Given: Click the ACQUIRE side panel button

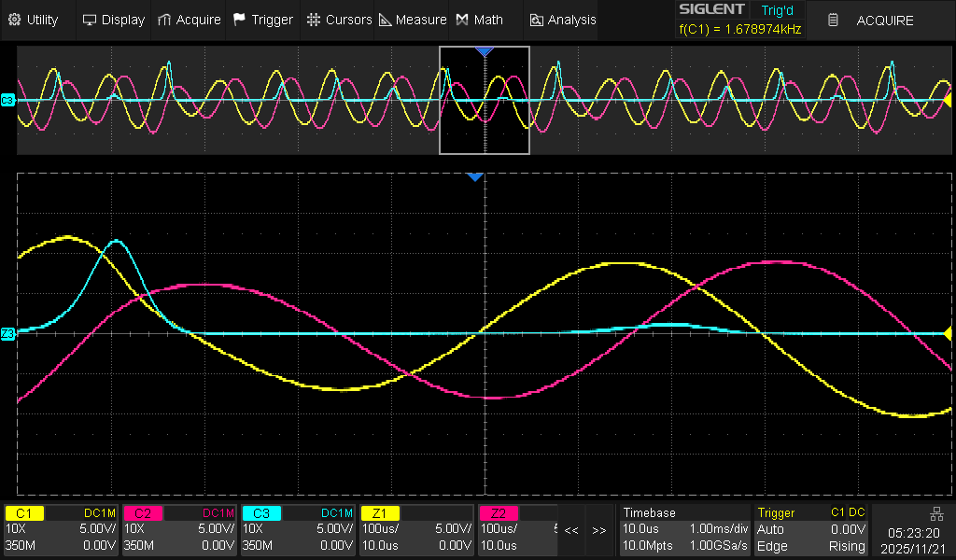Looking at the screenshot, I should tap(875, 20).
